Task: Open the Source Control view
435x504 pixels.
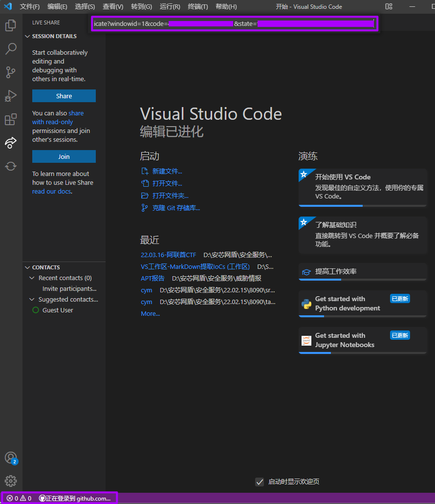Action: click(x=11, y=72)
